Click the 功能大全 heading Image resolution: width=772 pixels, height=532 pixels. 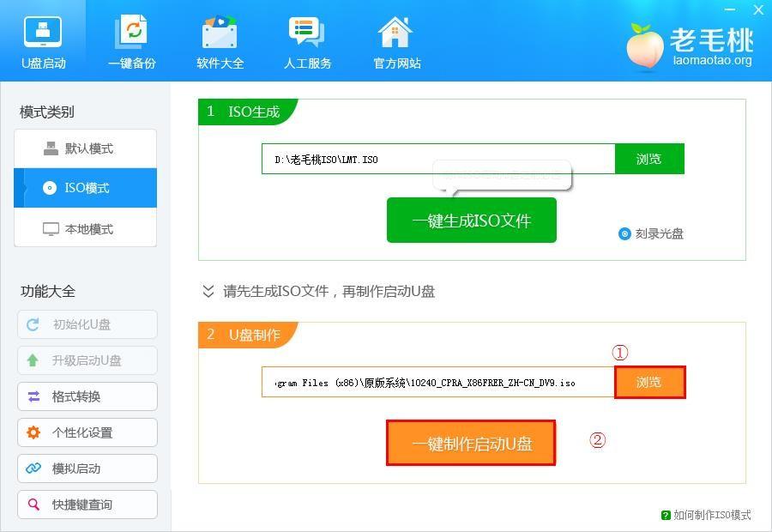click(48, 291)
